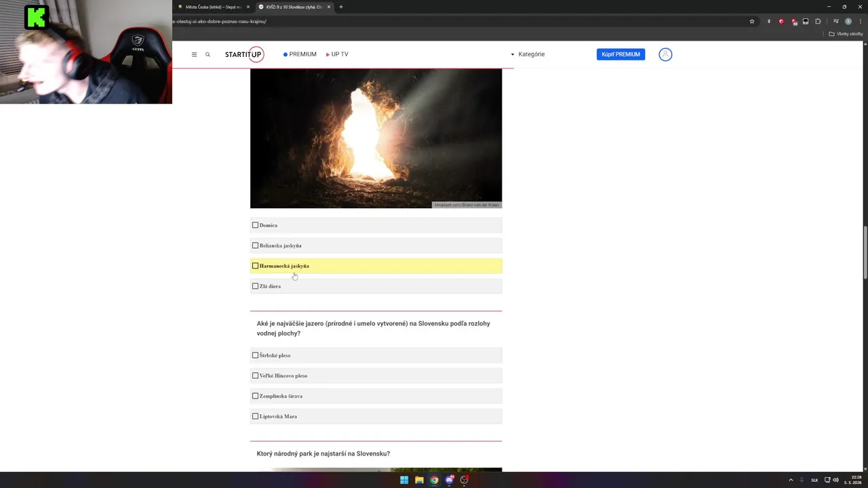The height and width of the screenshot is (488, 868).
Task: Click SLK keyboard language indicator
Action: (x=814, y=480)
